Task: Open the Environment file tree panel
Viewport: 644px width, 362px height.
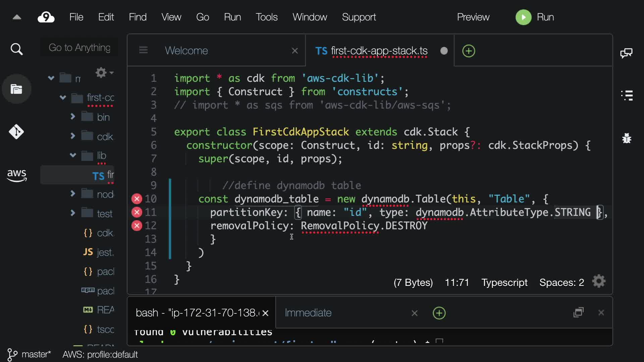Action: click(x=16, y=89)
